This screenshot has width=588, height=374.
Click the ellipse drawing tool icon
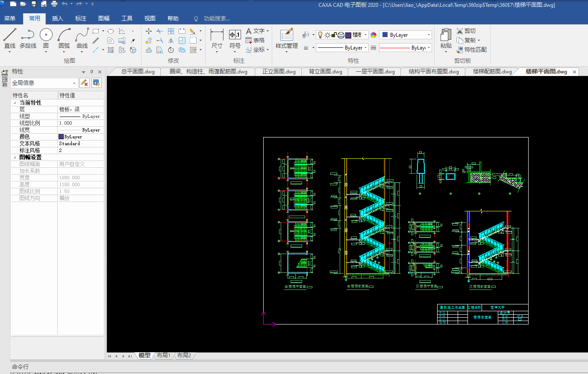tap(111, 31)
